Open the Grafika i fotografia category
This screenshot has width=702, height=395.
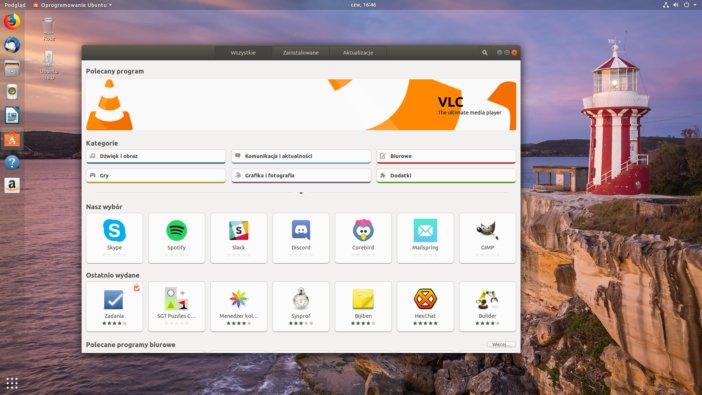point(301,176)
